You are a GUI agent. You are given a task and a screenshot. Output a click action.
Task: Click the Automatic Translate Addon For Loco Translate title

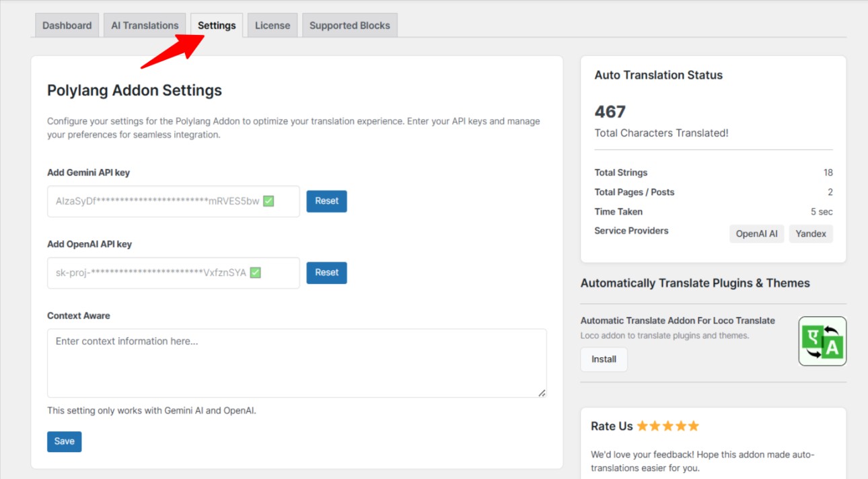(678, 321)
